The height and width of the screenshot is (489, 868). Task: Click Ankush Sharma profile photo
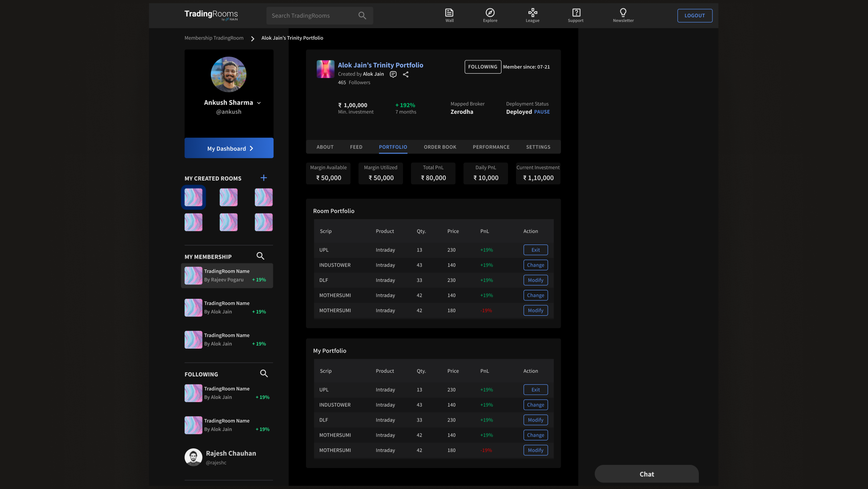[229, 74]
